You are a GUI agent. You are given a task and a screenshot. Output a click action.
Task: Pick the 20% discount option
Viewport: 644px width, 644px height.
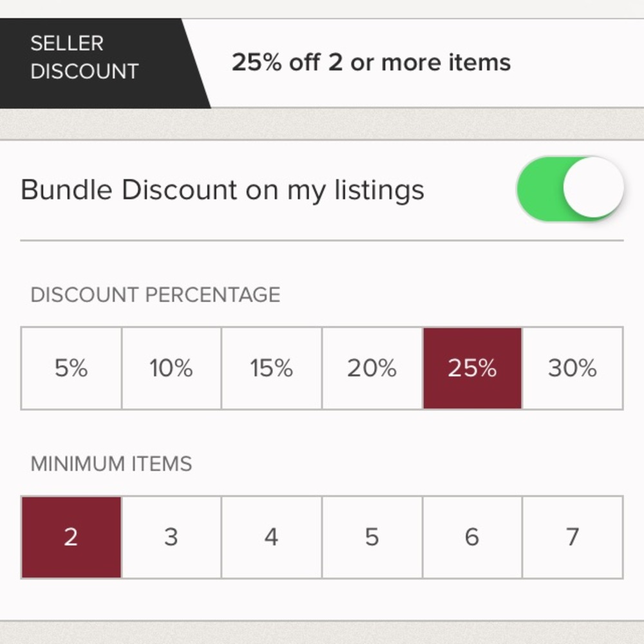(x=372, y=368)
